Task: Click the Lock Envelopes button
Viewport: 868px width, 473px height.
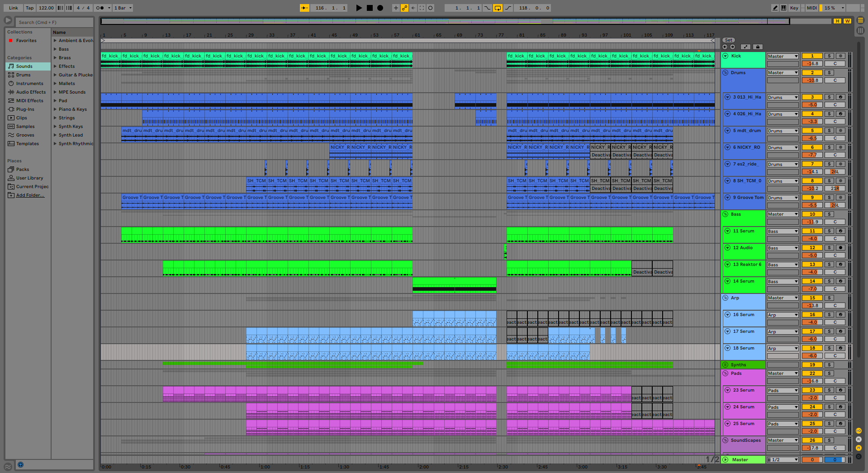Action: coord(758,47)
